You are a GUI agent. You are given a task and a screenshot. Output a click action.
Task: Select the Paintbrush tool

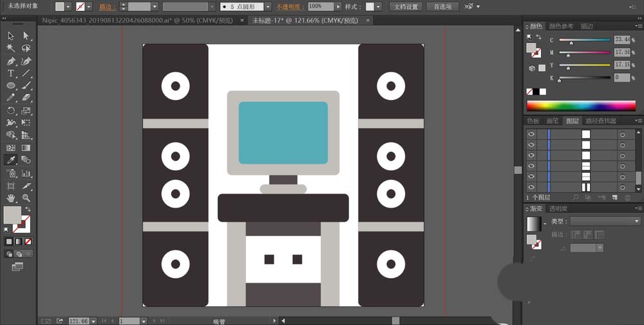point(26,86)
